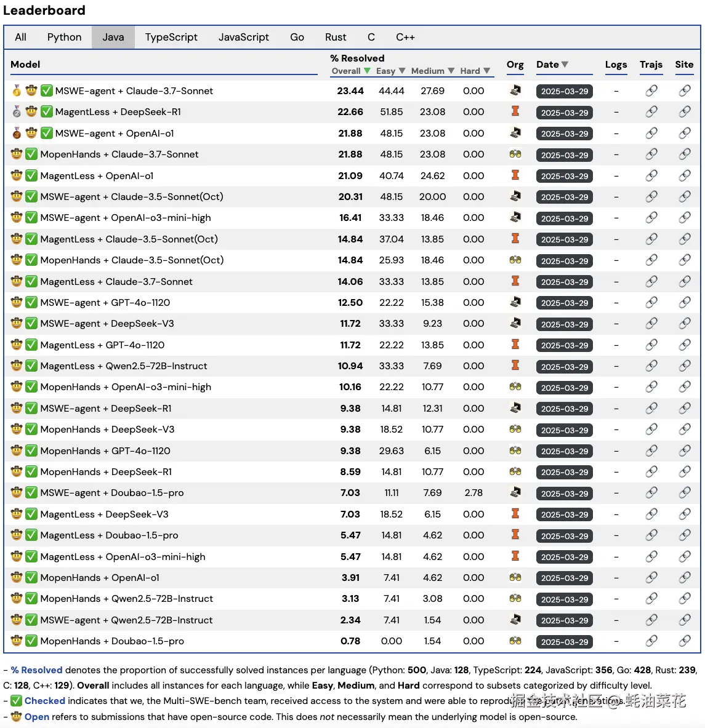Image resolution: width=705 pixels, height=728 pixels.
Task: Click model name MagentLess + Doubao-1.5-pro
Action: (x=109, y=535)
